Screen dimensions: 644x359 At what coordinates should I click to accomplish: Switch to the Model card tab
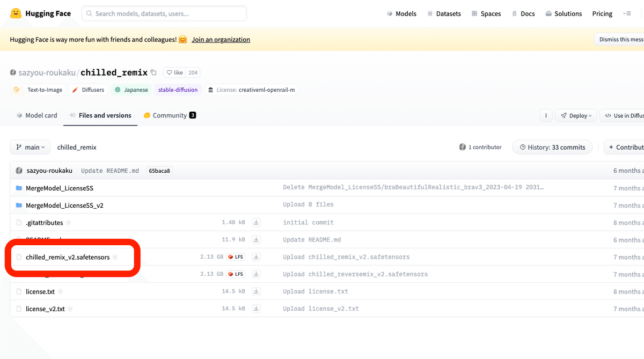pyautogui.click(x=36, y=115)
